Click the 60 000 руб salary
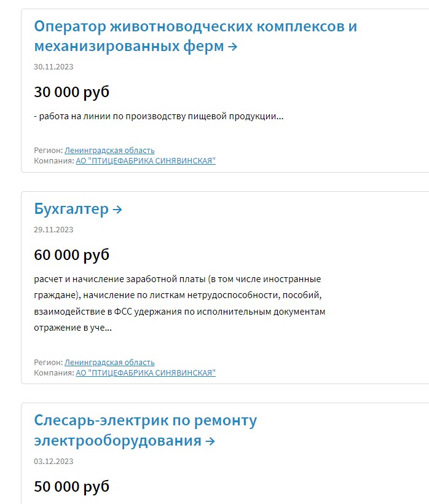The width and height of the screenshot is (429, 504). tap(72, 255)
